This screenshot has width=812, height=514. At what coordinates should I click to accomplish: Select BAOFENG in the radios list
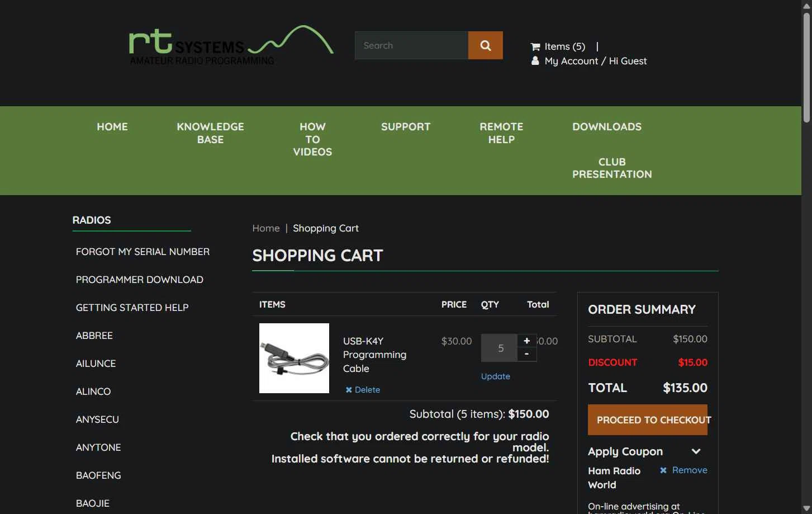(98, 475)
